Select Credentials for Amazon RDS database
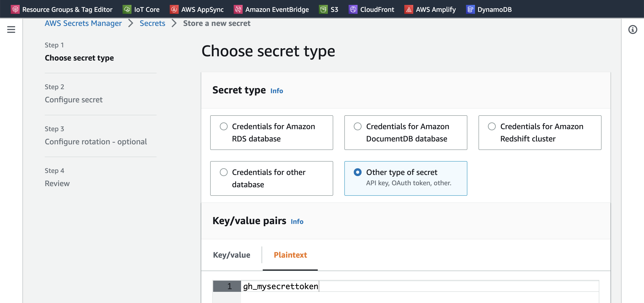The image size is (644, 303). click(224, 126)
